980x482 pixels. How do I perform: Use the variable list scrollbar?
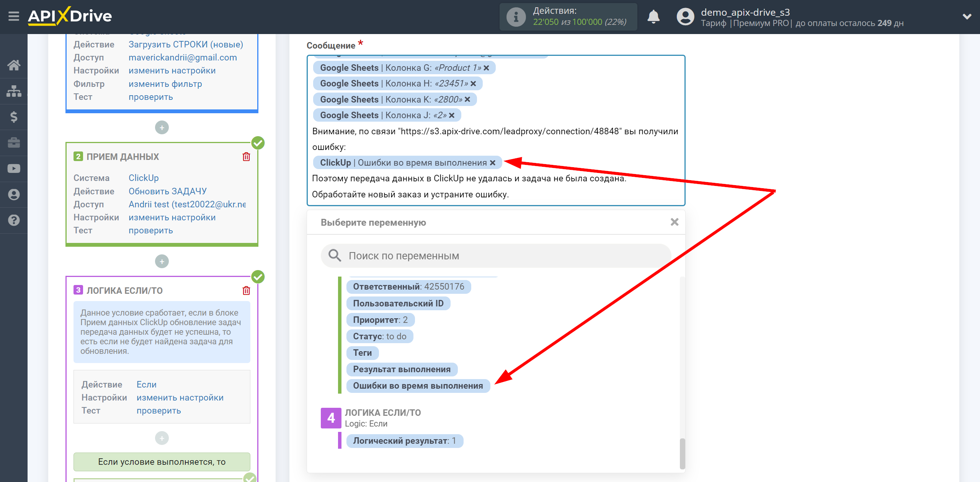coord(682,453)
